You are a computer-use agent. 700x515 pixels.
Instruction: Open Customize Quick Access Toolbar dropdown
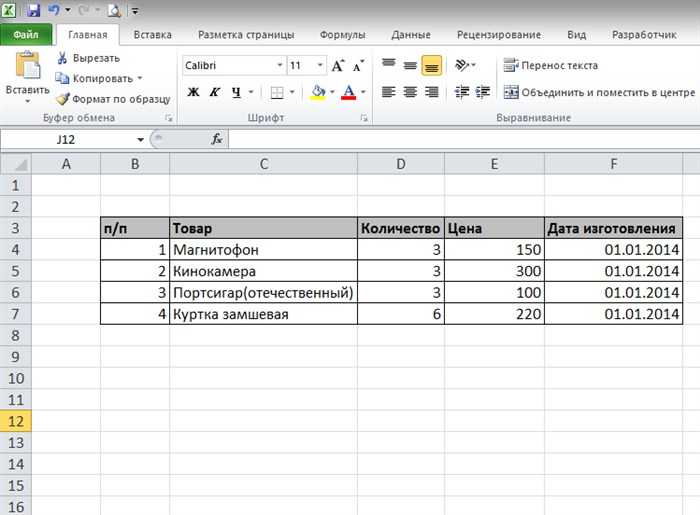[135, 10]
